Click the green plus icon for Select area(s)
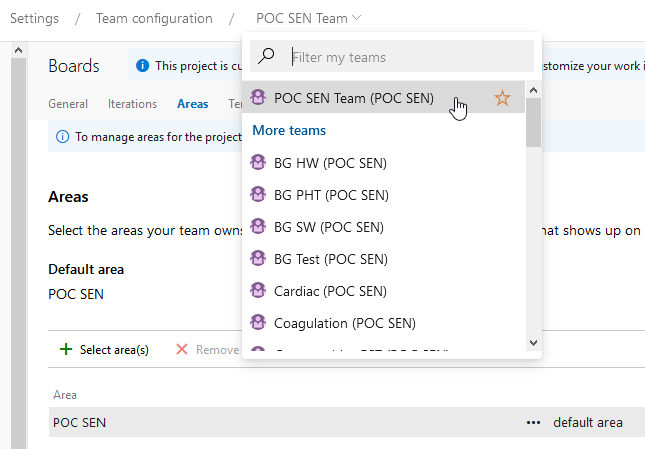The image size is (645, 449). pyautogui.click(x=66, y=349)
